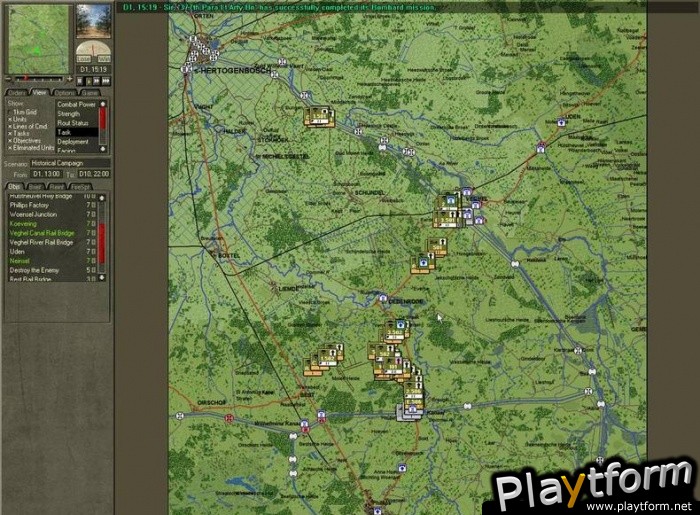700x515 pixels.
Task: Select Strength in the view list
Action: click(77, 114)
